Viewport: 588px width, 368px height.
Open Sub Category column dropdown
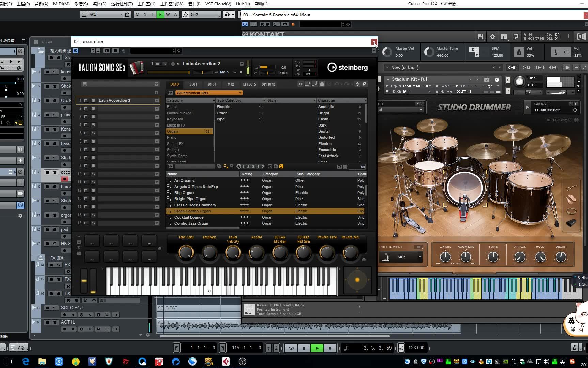264,100
